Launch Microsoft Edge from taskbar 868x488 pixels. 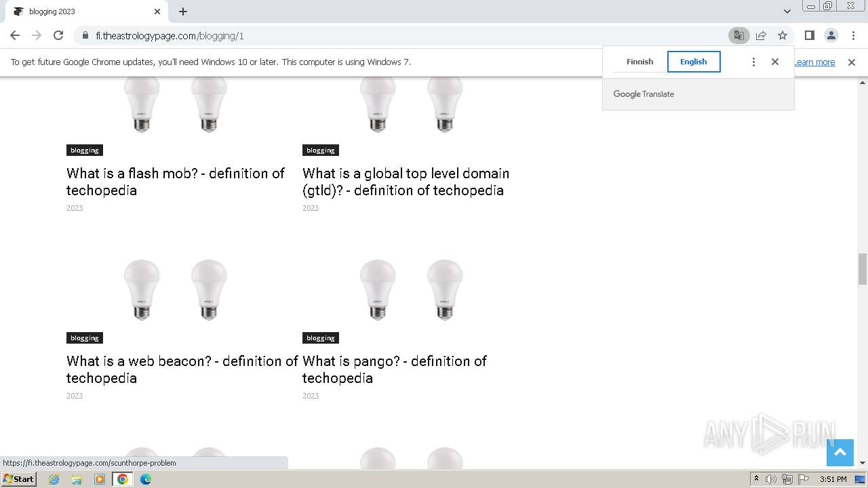point(145,479)
